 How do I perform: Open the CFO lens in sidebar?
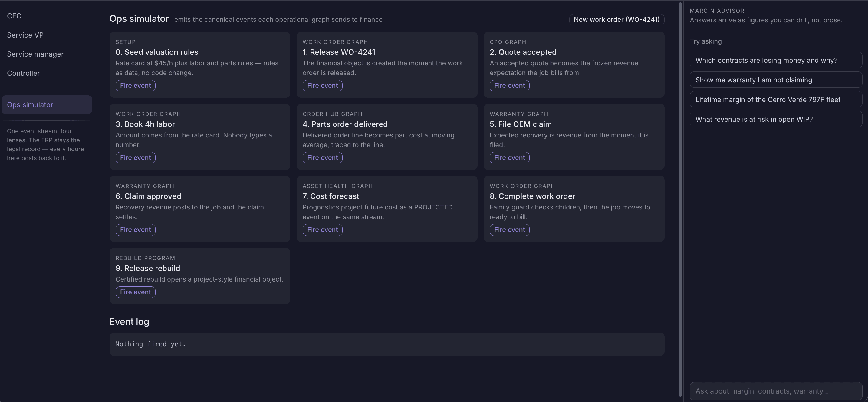14,16
